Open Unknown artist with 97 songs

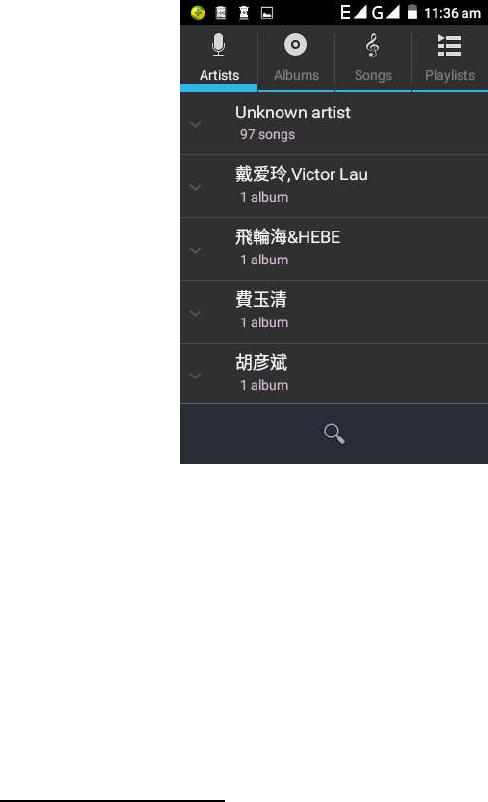[334, 123]
